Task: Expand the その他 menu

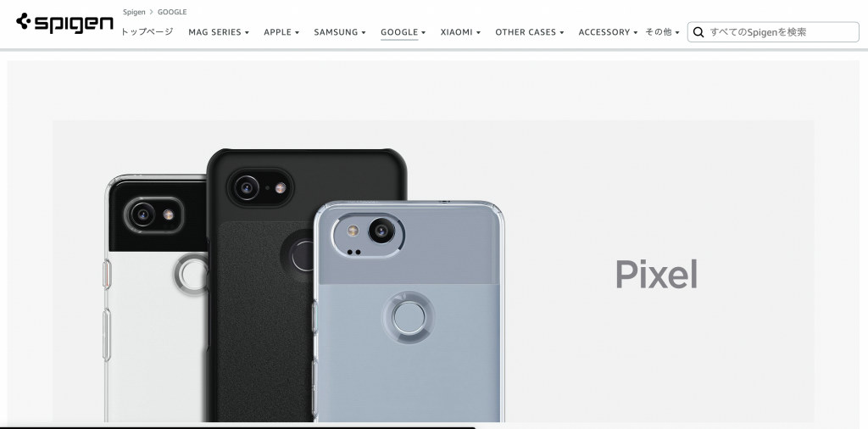Action: (662, 32)
